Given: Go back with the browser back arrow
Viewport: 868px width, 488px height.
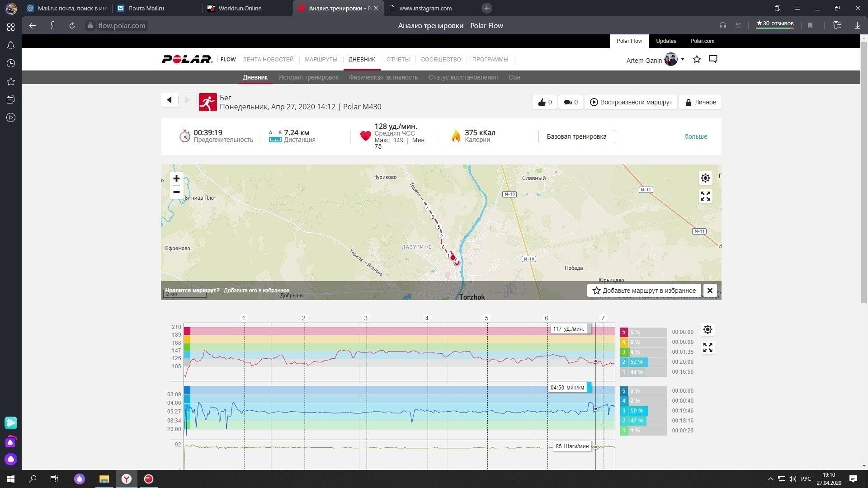Looking at the screenshot, I should pos(33,26).
